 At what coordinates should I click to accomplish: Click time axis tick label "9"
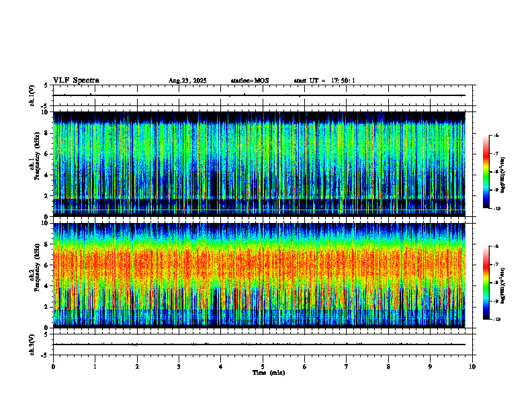[431, 367]
